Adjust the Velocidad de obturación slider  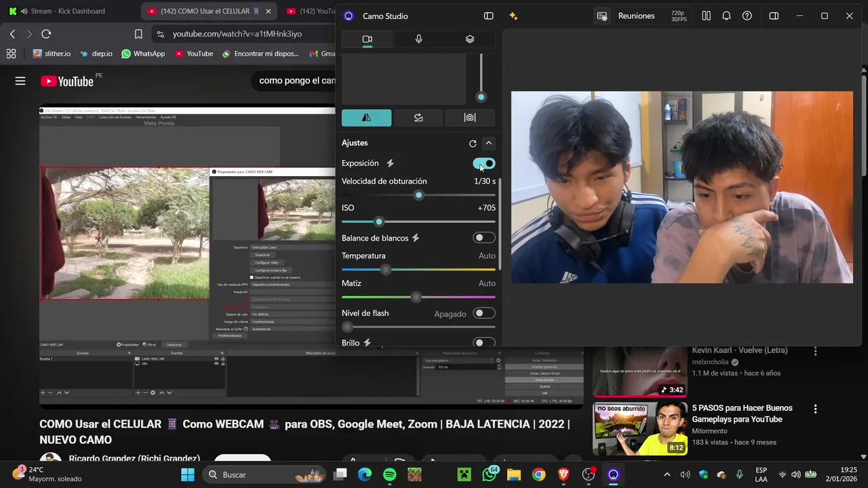pos(418,195)
